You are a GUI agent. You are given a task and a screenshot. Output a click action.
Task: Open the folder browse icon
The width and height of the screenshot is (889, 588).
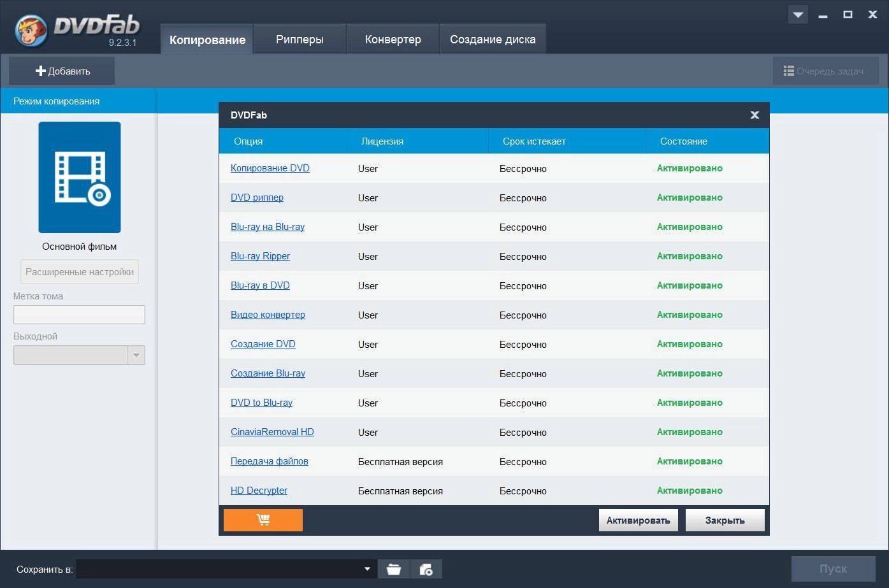394,569
